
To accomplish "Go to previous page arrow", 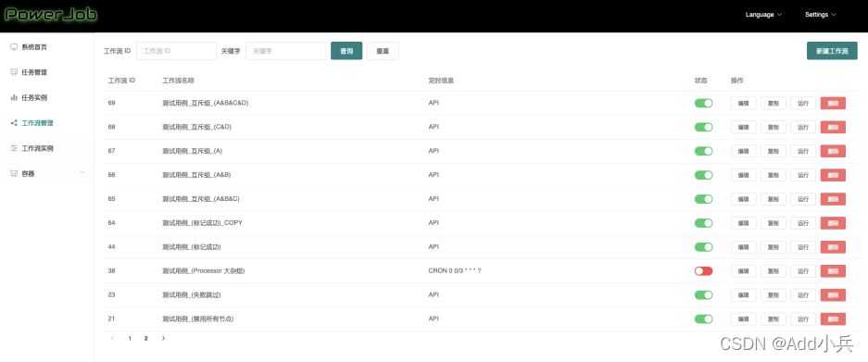I will (x=112, y=338).
